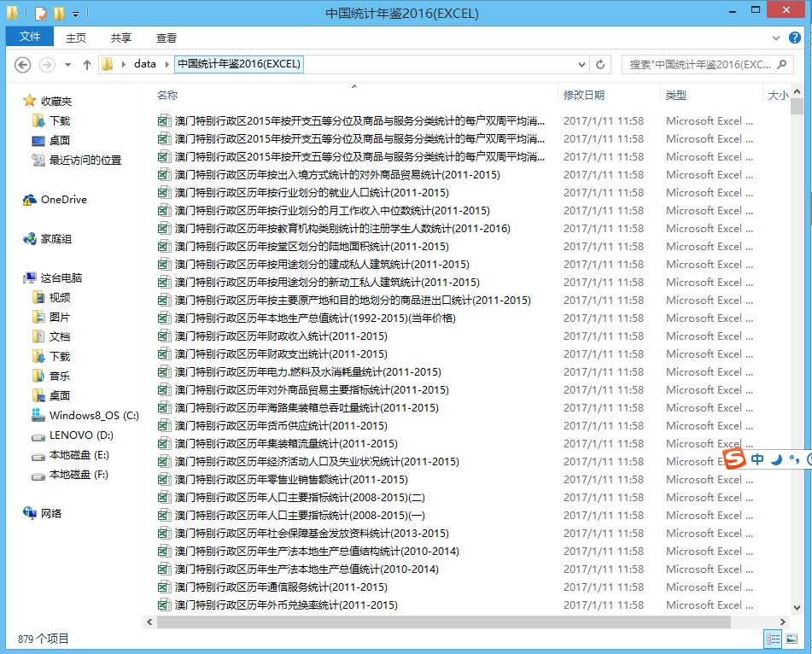Switch to the 共享 tab
Screen dimensions: 812x654
point(120,38)
